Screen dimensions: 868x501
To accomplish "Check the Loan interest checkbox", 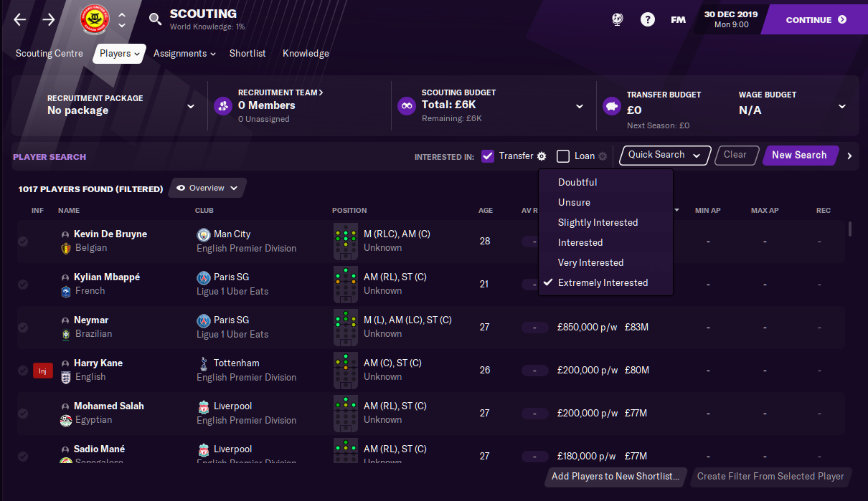I will point(563,156).
